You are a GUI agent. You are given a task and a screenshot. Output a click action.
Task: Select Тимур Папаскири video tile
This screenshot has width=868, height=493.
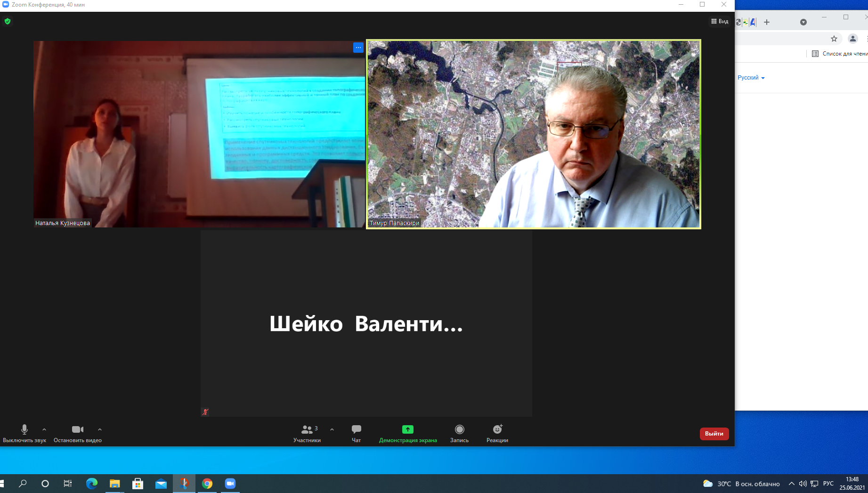tap(534, 134)
